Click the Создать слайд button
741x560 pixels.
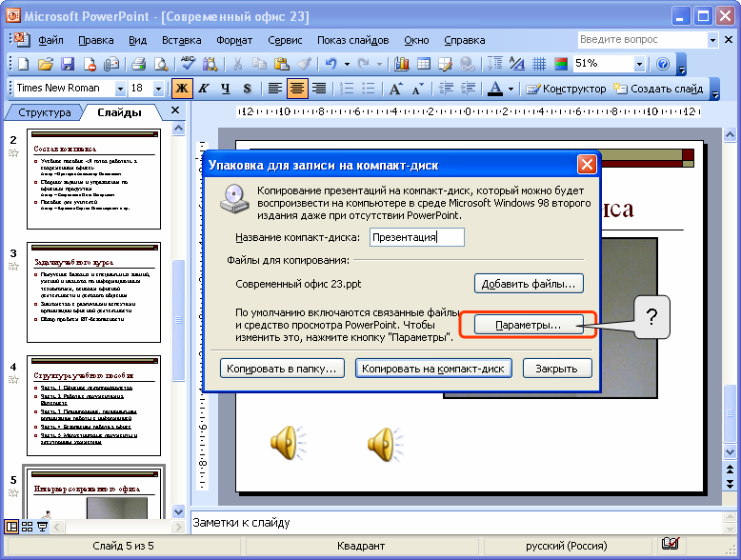pyautogui.click(x=658, y=89)
